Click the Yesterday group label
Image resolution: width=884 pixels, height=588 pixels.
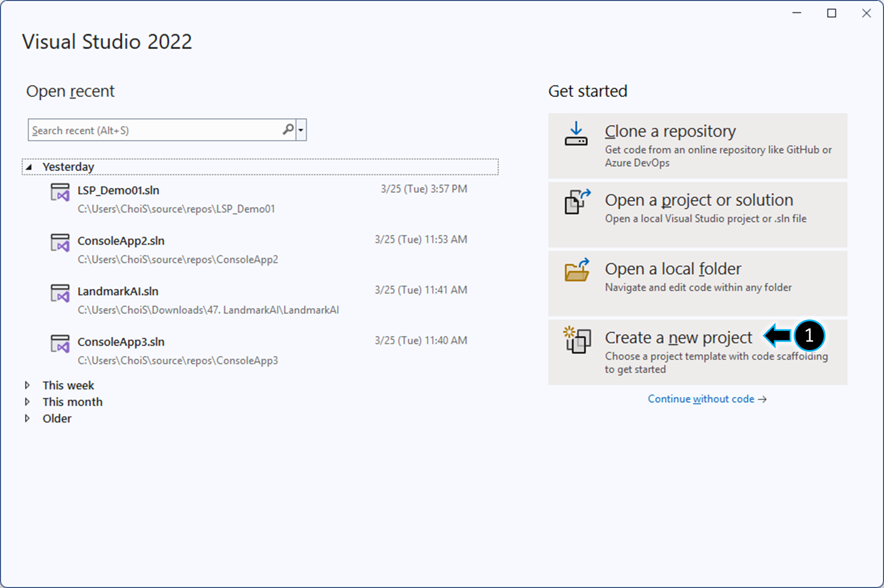click(x=69, y=167)
